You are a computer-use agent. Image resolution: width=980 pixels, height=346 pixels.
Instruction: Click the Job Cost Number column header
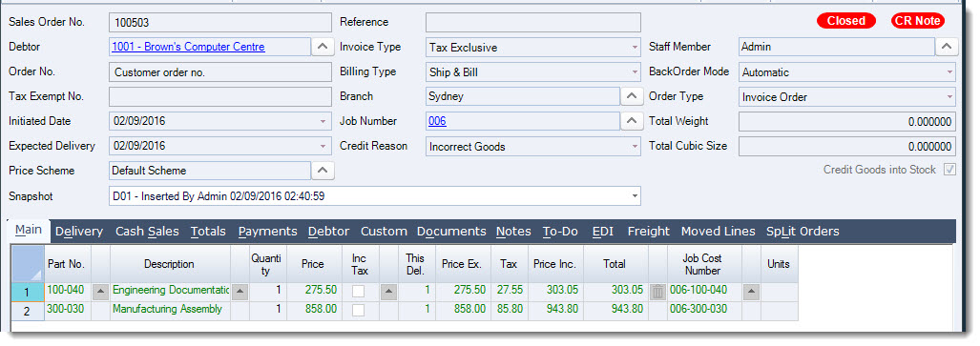(x=704, y=264)
